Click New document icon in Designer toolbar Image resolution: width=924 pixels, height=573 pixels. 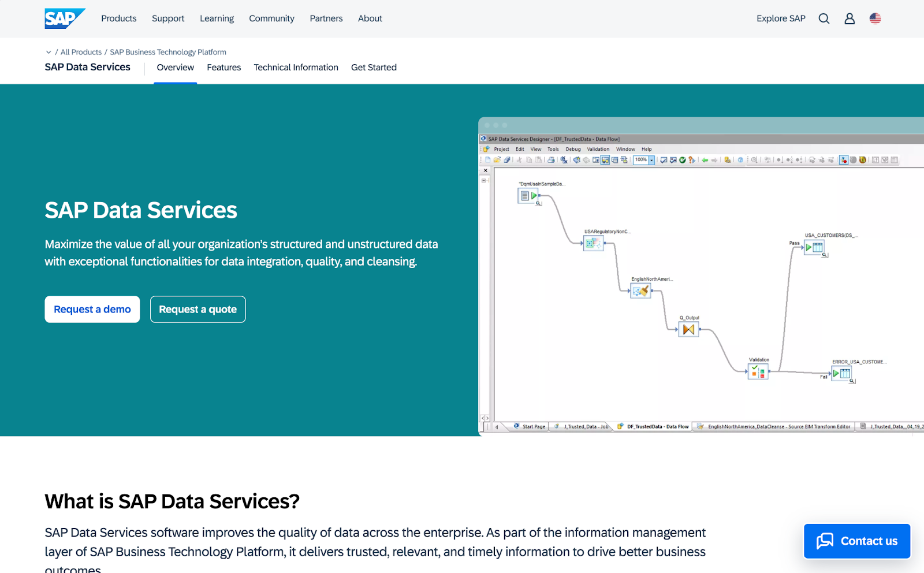click(487, 160)
